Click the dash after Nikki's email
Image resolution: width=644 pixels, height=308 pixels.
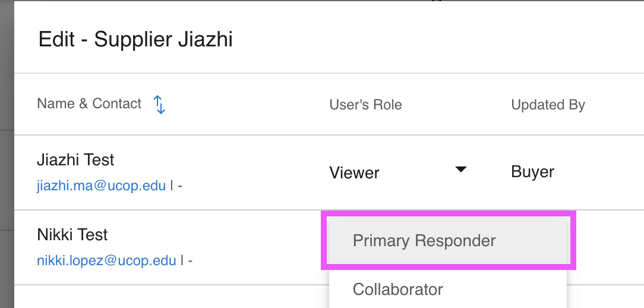(x=190, y=260)
